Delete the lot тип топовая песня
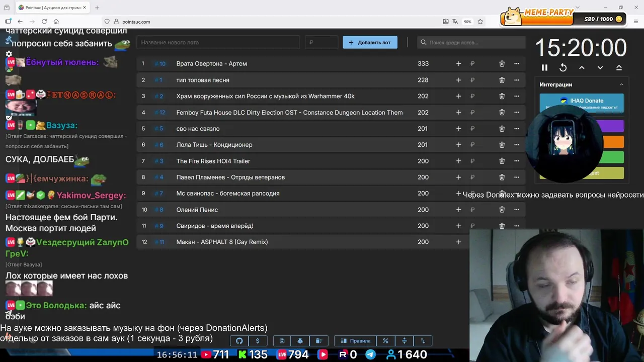 click(x=502, y=80)
